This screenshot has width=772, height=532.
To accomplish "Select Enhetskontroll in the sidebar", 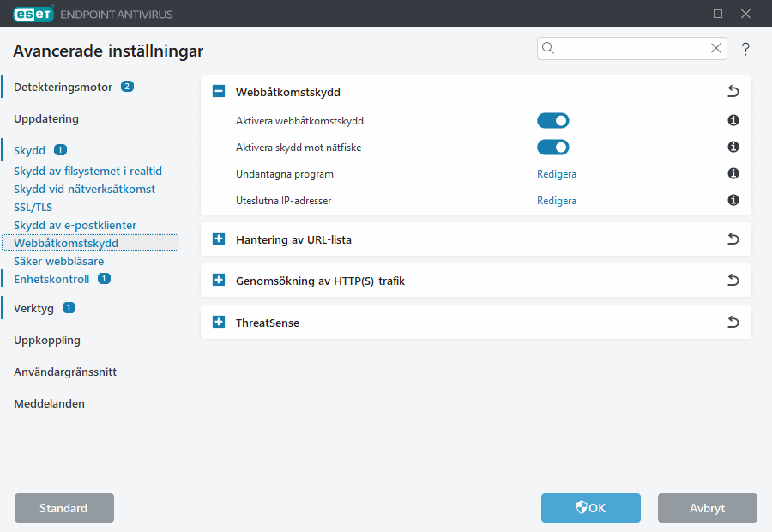I will (x=52, y=278).
